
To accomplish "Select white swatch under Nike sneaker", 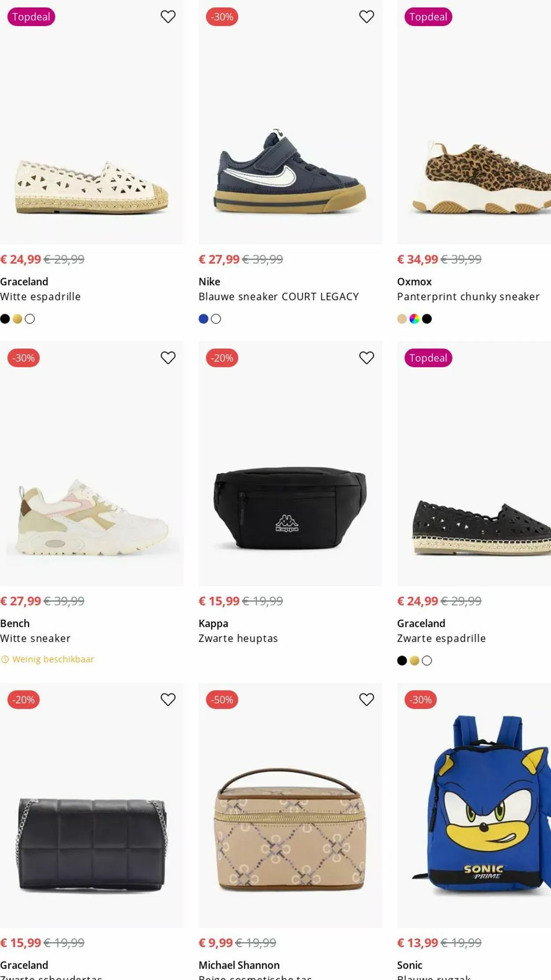I will coord(216,319).
